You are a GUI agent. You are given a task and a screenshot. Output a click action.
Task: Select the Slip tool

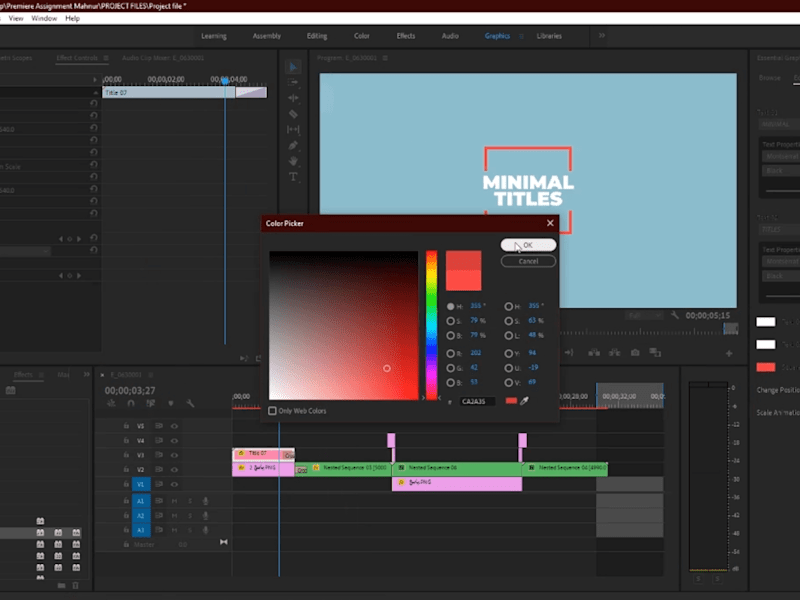[293, 130]
